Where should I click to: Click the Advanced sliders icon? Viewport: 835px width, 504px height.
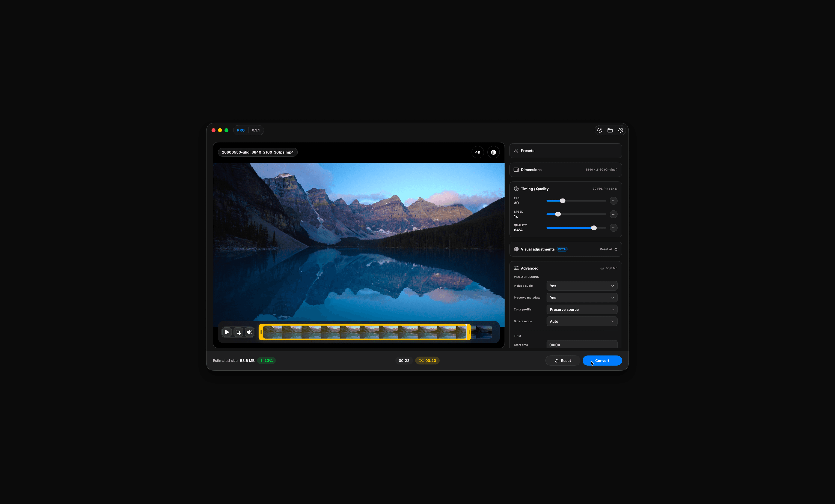(x=516, y=268)
